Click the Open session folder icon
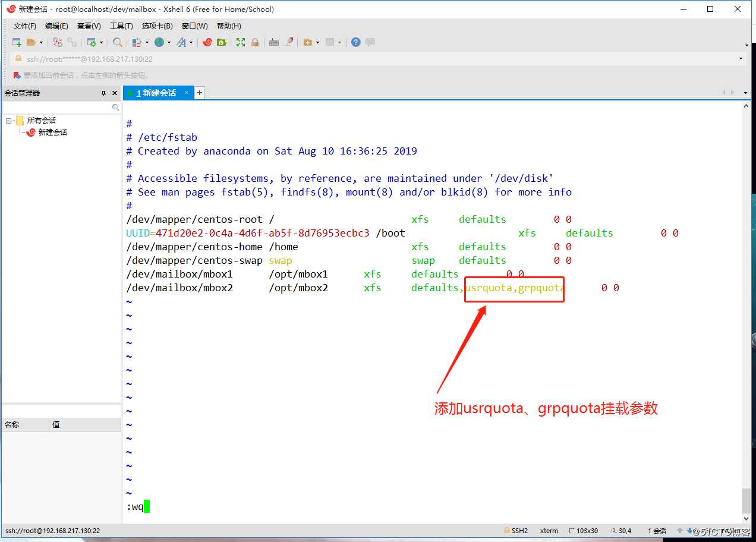The height and width of the screenshot is (542, 756). [x=31, y=42]
